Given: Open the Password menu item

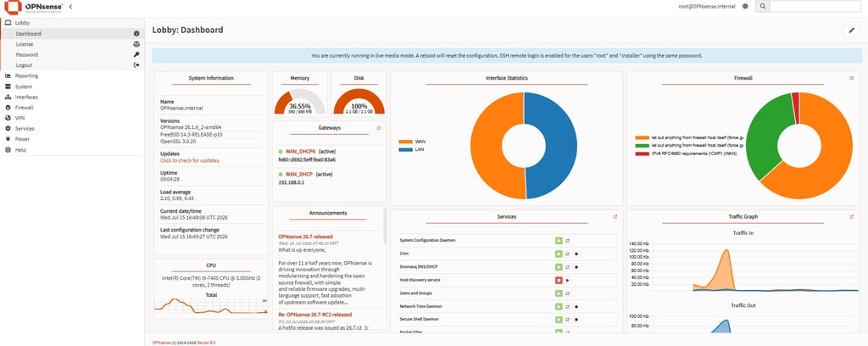Looking at the screenshot, I should (72, 55).
